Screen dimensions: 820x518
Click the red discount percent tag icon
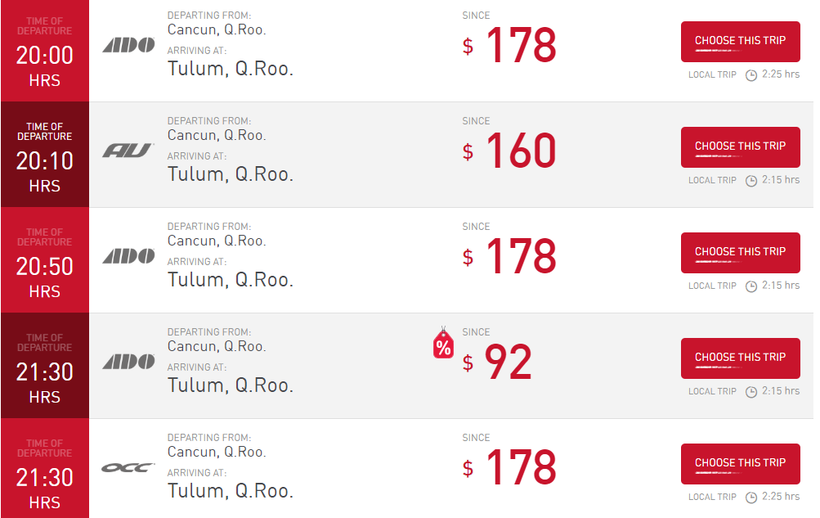pos(443,345)
